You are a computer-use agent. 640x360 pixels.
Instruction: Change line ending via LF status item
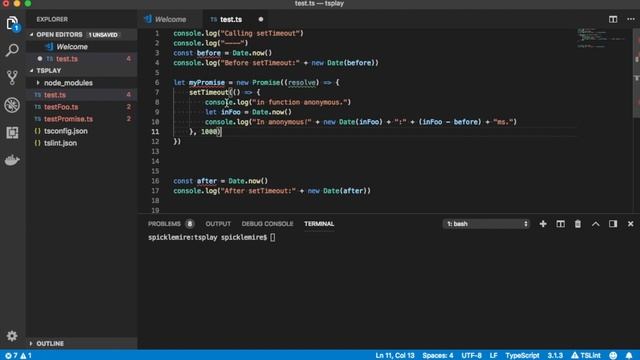pos(493,355)
